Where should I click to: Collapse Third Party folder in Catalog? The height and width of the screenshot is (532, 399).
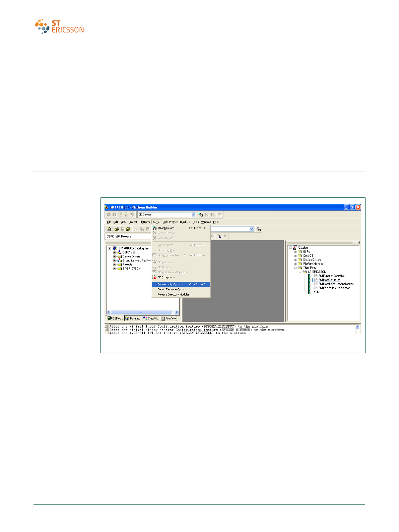pyautogui.click(x=295, y=268)
